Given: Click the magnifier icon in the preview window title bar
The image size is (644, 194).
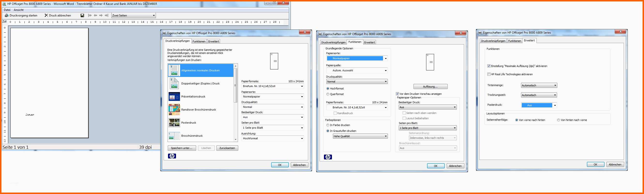Looking at the screenshot, I should point(5,4).
